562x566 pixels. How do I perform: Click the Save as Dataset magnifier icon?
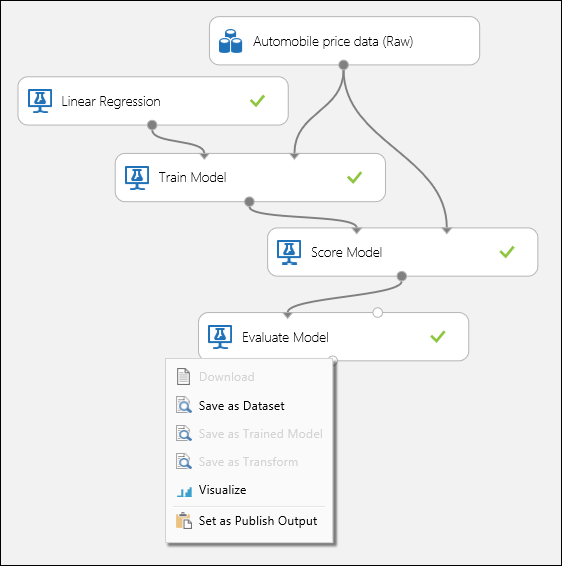pos(184,405)
